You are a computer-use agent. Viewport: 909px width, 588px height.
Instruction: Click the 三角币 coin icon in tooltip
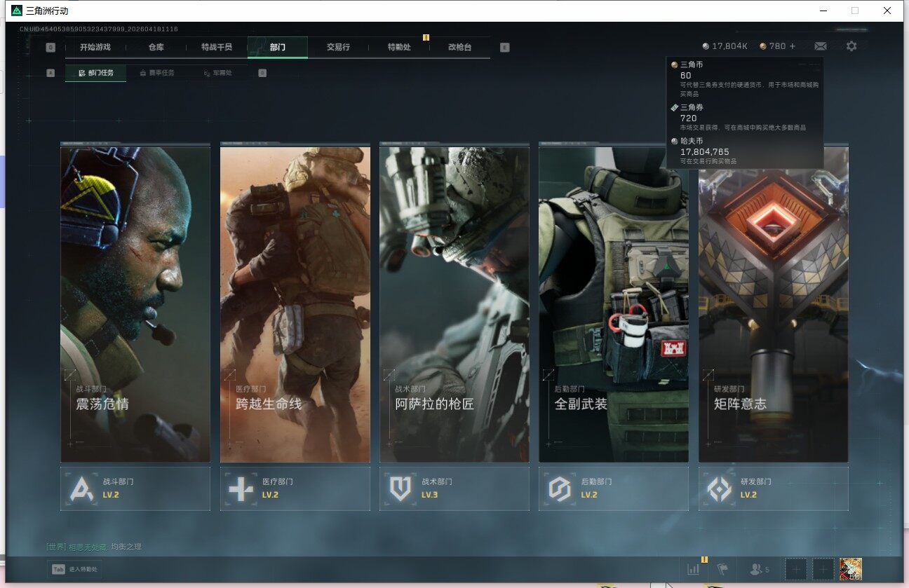675,65
